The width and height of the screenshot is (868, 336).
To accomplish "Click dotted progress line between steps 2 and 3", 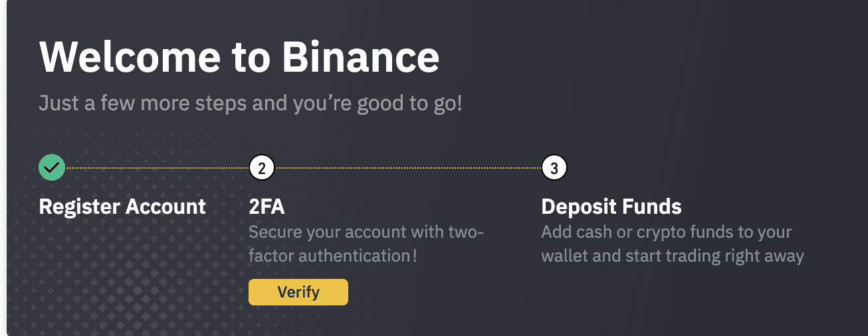I will coord(408,168).
